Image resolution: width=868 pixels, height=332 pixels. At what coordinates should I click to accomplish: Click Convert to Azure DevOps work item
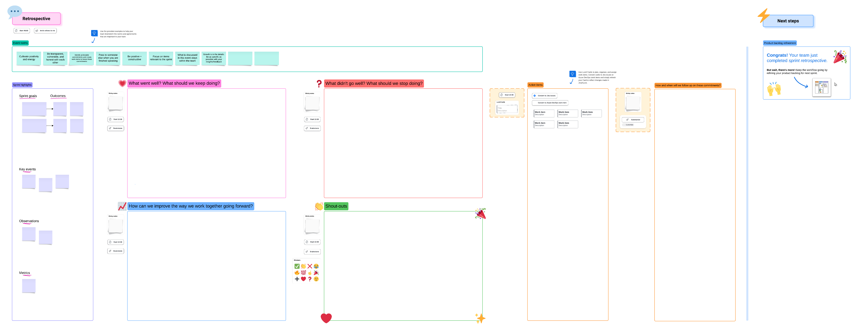[550, 103]
